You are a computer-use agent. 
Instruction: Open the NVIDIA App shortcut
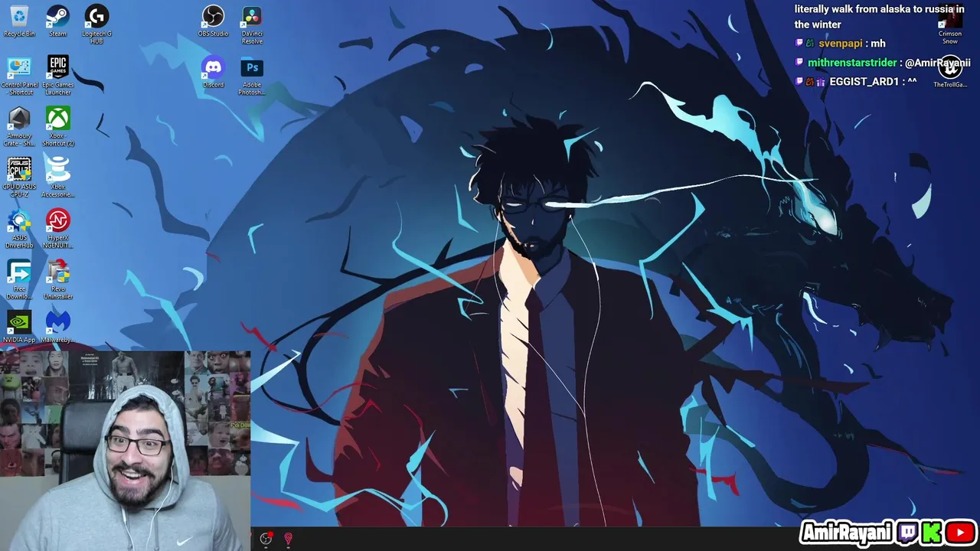pos(19,327)
